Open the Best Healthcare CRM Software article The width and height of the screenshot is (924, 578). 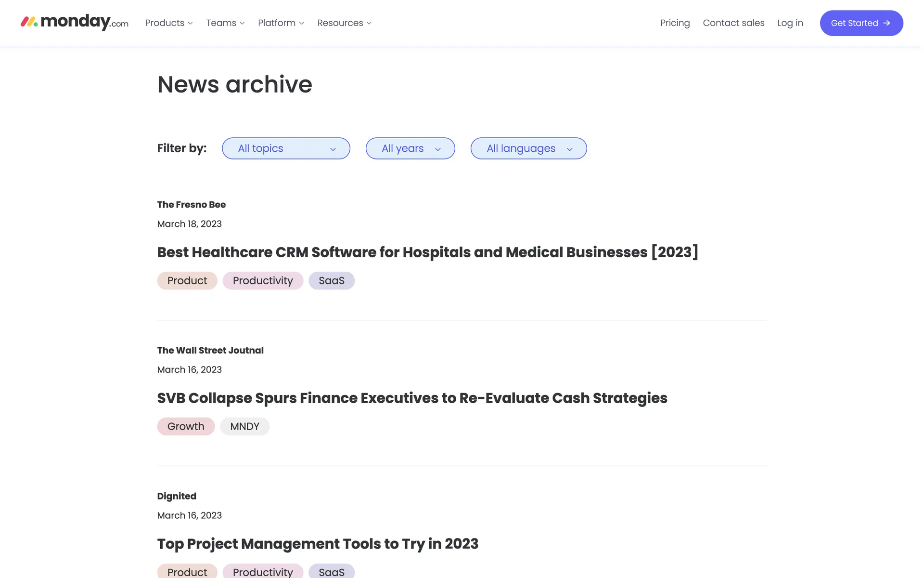427,252
